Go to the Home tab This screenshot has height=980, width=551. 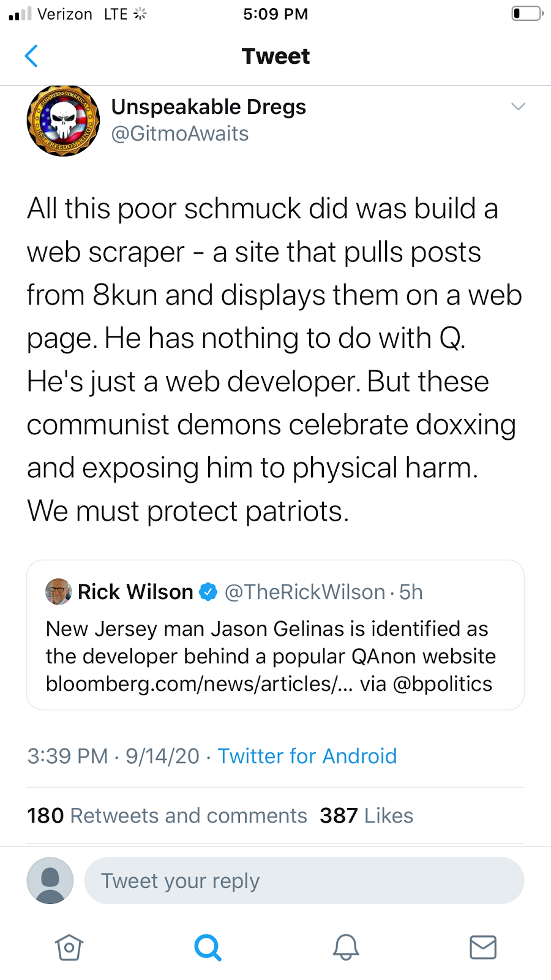click(69, 948)
